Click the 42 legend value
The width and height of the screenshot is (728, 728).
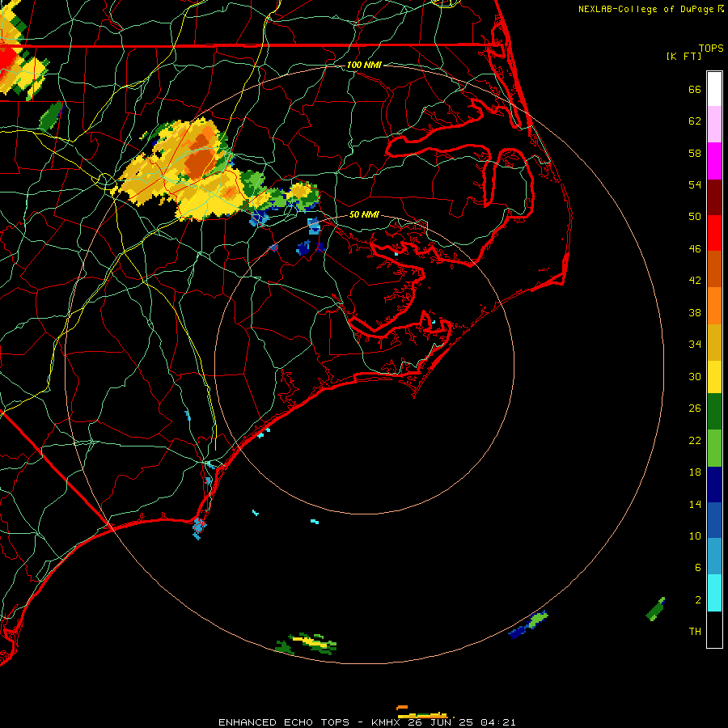click(x=695, y=281)
